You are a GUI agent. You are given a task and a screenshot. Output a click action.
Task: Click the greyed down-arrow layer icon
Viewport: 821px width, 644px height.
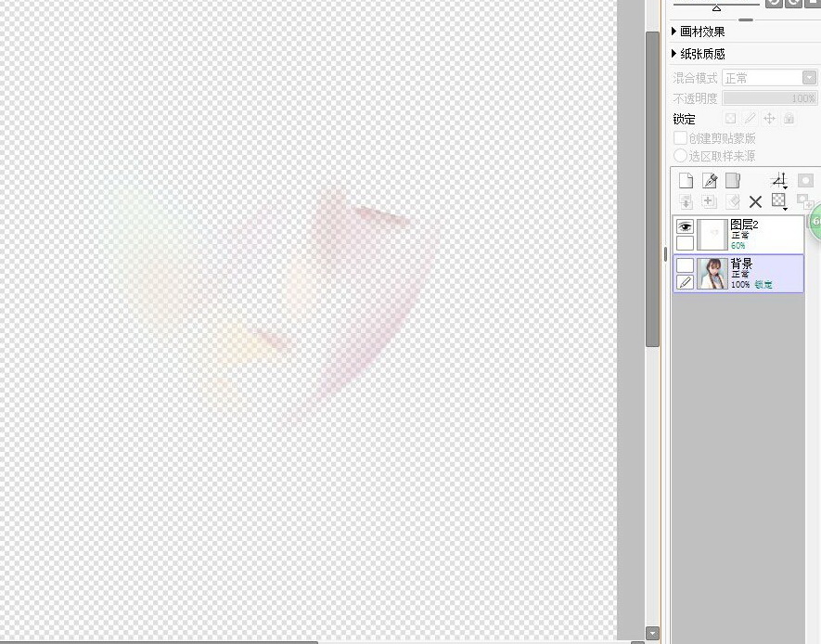pos(686,201)
